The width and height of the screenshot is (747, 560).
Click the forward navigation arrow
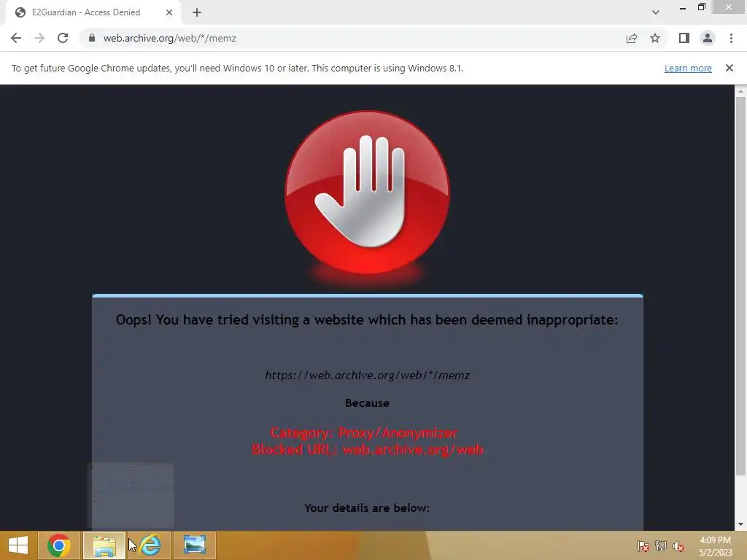click(x=39, y=38)
